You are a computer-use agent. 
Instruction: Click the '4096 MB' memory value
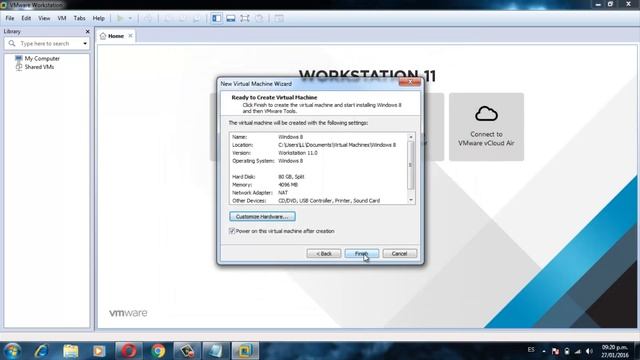pyautogui.click(x=288, y=184)
